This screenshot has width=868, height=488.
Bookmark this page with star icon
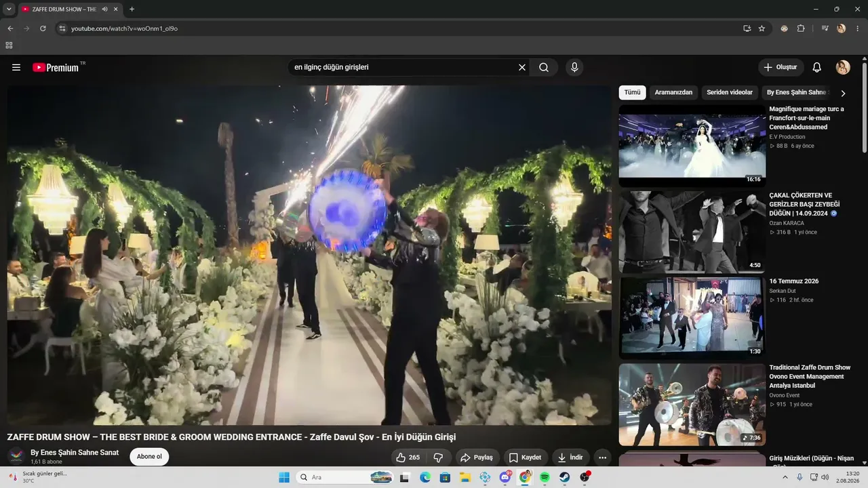762,28
